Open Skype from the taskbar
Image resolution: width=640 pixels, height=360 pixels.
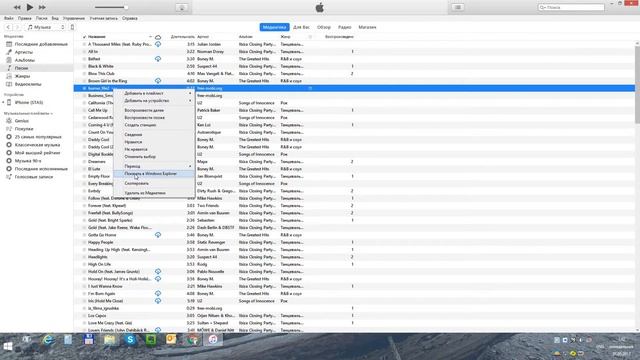point(130,339)
